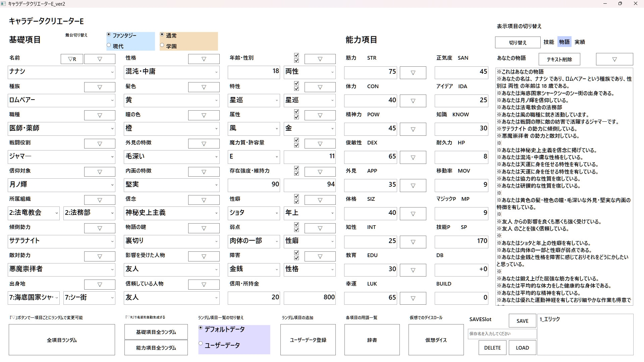
Task: Open the 種族 dropdown showing ロムベアー
Action: coord(112,100)
